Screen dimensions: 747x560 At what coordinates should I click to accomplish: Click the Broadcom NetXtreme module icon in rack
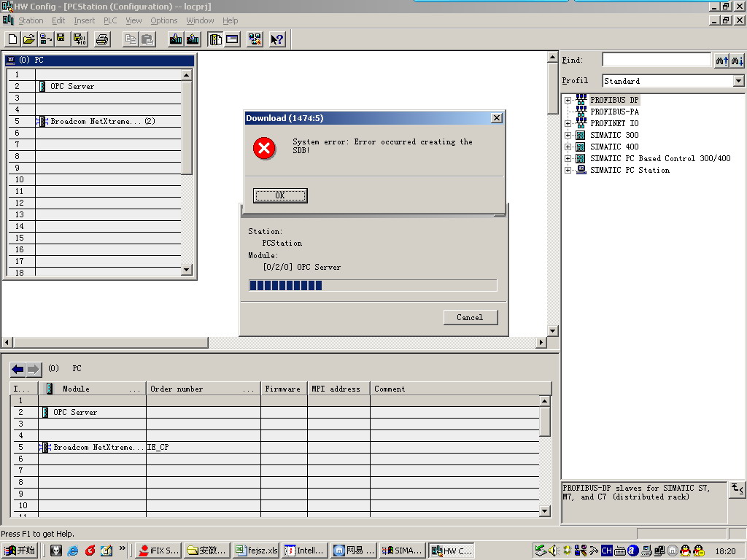42,122
